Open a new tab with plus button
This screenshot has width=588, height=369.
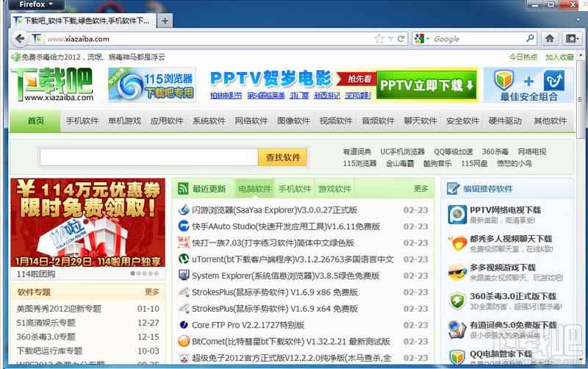tap(165, 21)
